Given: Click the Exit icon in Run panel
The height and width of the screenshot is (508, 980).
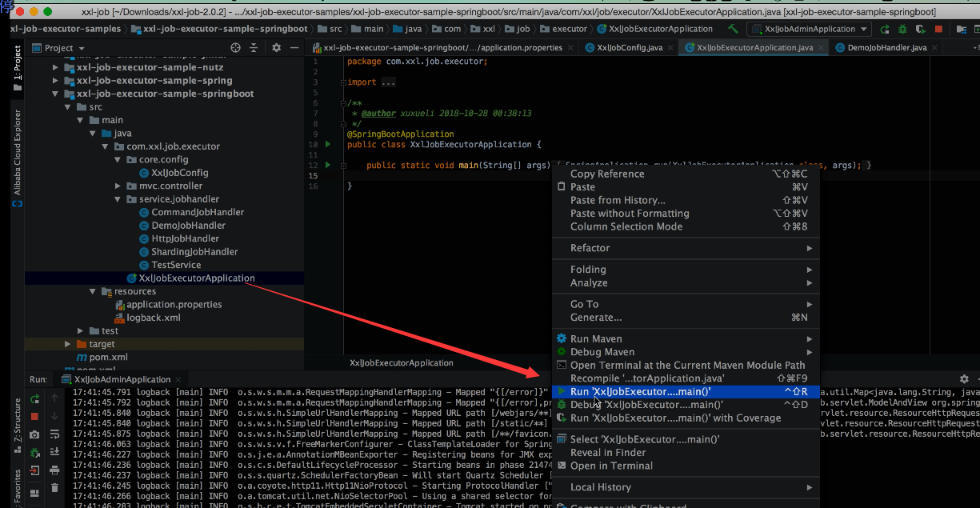Looking at the screenshot, I should click(x=34, y=470).
